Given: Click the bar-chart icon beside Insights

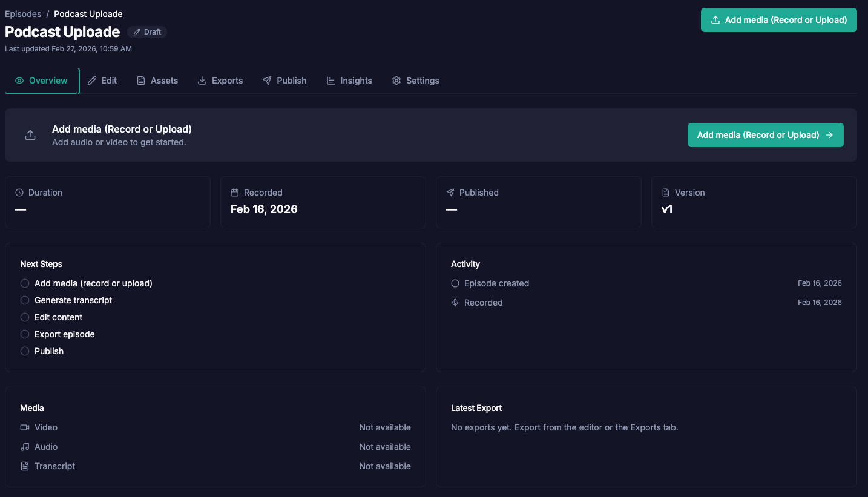Looking at the screenshot, I should (330, 80).
